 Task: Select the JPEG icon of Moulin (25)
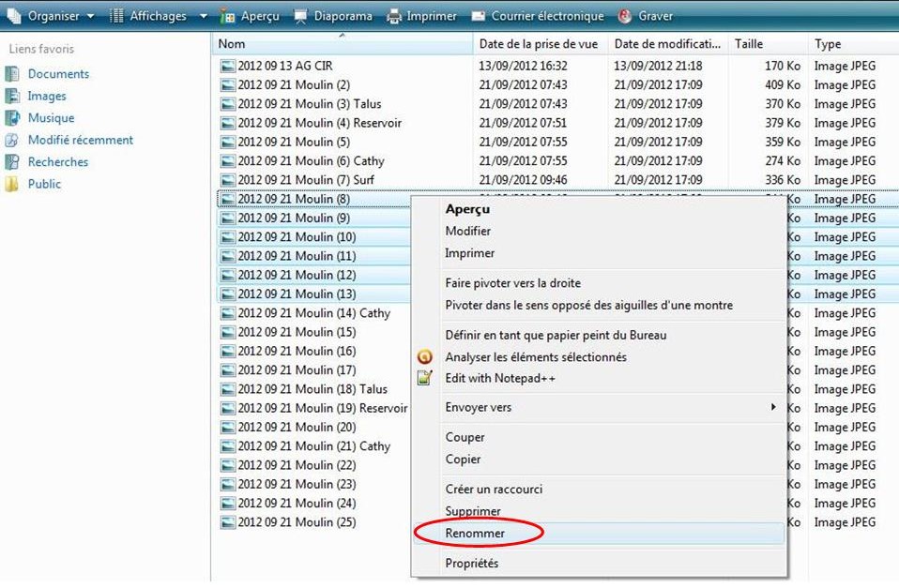(227, 522)
